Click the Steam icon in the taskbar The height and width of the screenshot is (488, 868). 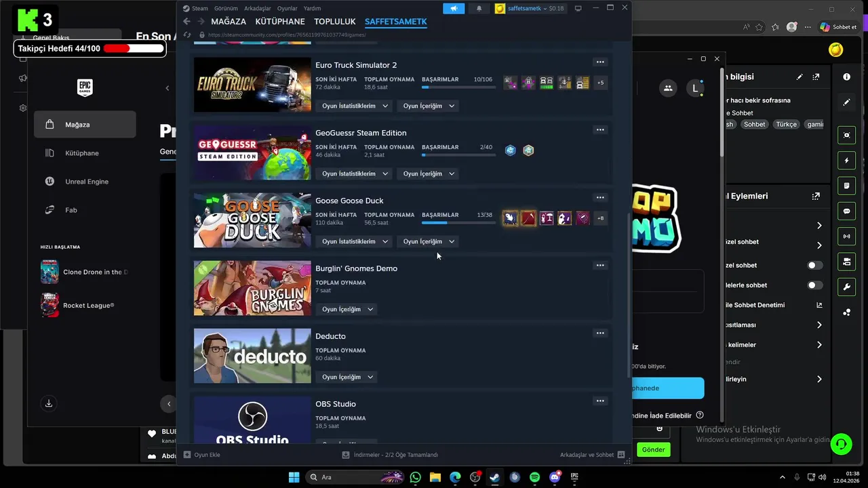(x=494, y=477)
